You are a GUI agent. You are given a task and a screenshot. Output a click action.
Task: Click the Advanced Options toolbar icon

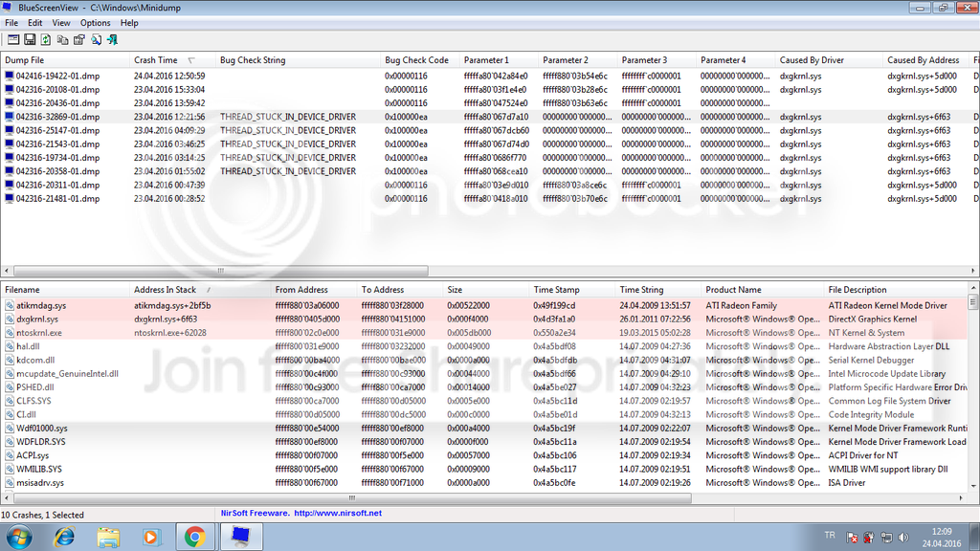pyautogui.click(x=13, y=39)
